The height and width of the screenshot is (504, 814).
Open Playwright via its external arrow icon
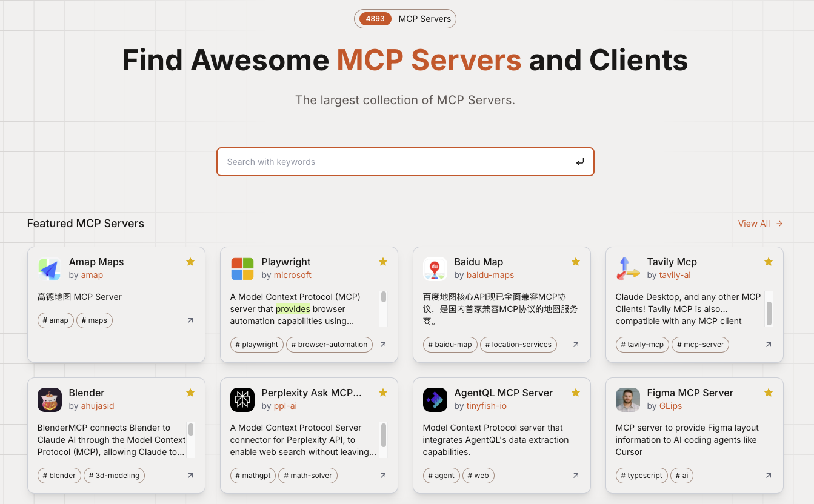point(383,345)
